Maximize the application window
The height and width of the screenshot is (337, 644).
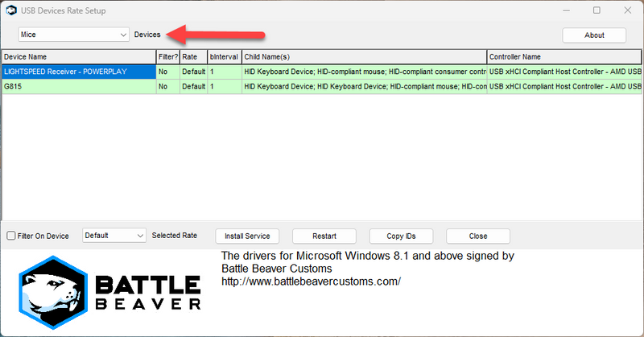pos(597,10)
